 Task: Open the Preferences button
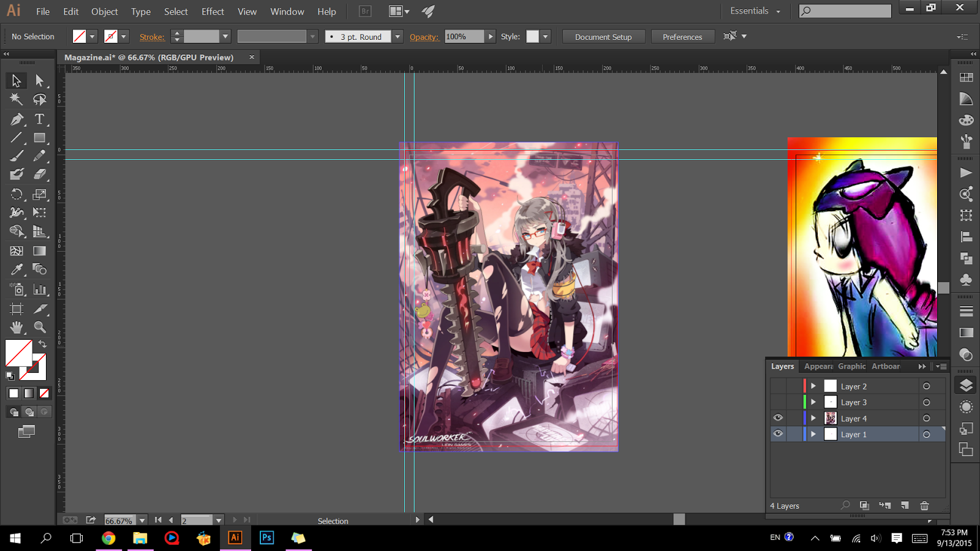click(x=682, y=37)
